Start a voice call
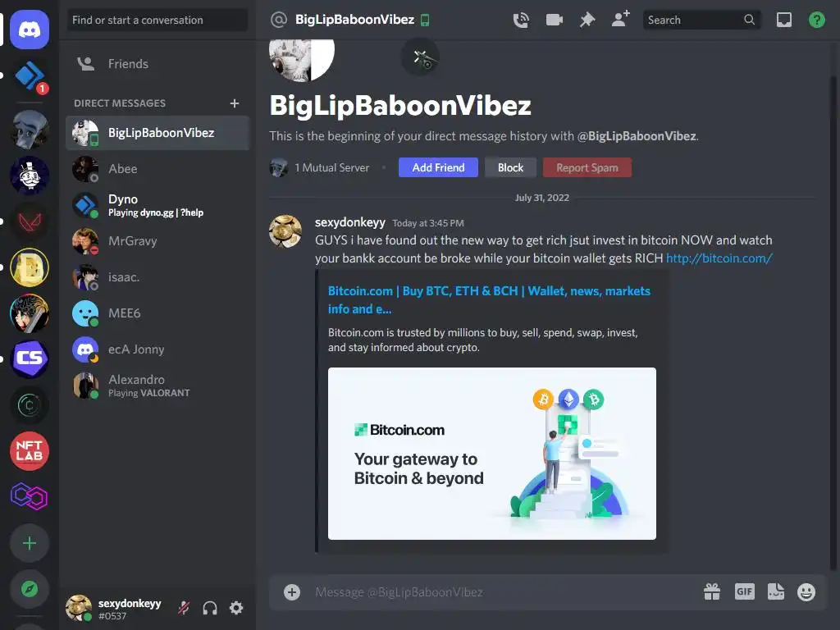The height and width of the screenshot is (630, 840). 521,21
